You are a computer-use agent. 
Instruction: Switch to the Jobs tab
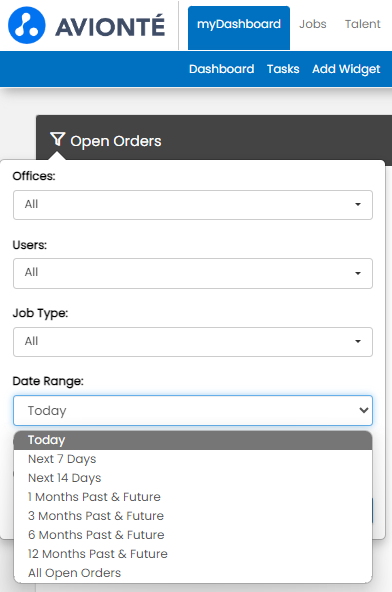[313, 24]
